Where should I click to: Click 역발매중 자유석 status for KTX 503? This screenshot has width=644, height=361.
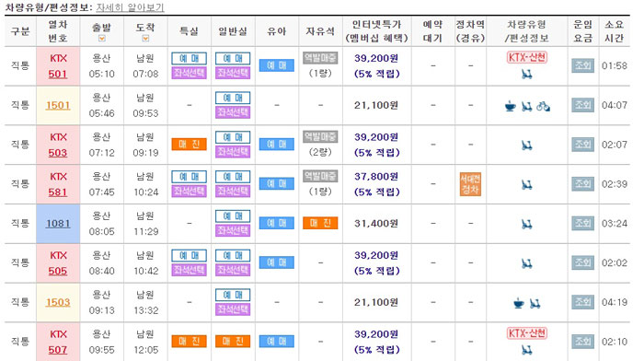[x=320, y=137]
